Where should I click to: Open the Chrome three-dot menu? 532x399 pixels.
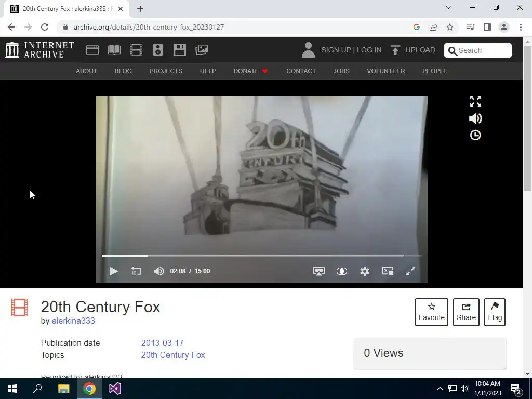coord(521,27)
